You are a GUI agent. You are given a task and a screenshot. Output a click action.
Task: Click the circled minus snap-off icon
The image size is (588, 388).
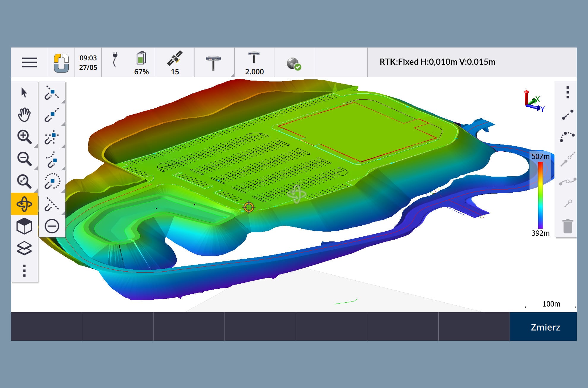52,226
